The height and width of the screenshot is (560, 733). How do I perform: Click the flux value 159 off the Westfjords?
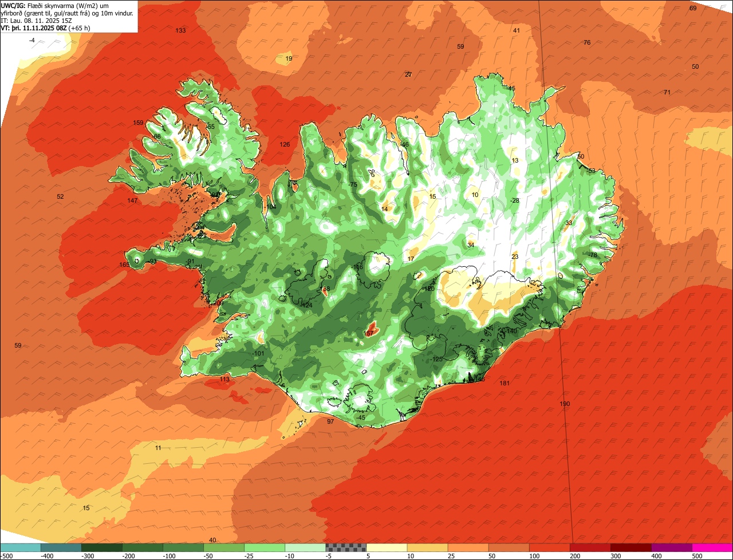138,123
